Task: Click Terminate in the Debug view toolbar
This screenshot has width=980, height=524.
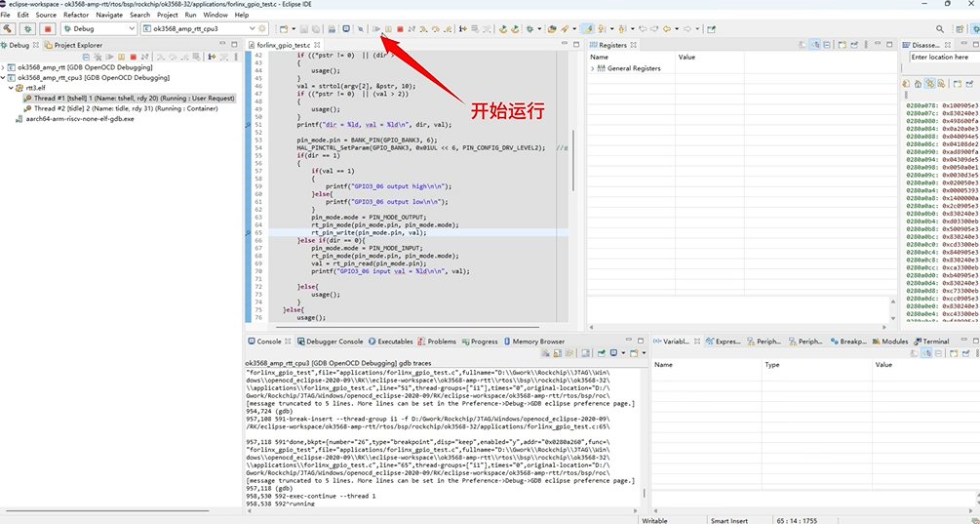Action: click(x=133, y=57)
